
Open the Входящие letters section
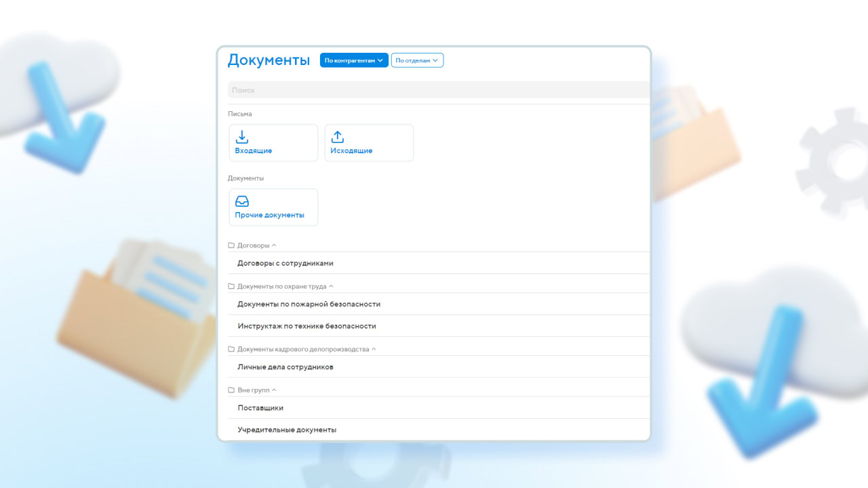273,142
